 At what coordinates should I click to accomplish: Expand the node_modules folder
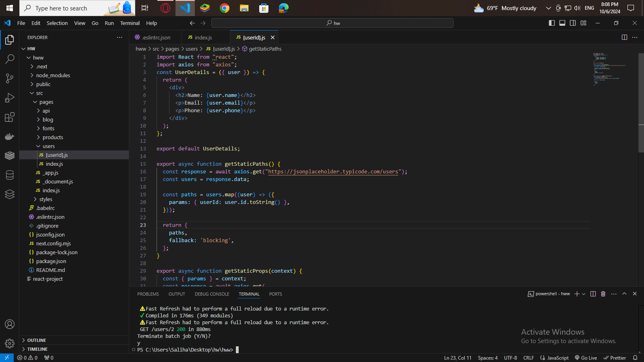53,75
